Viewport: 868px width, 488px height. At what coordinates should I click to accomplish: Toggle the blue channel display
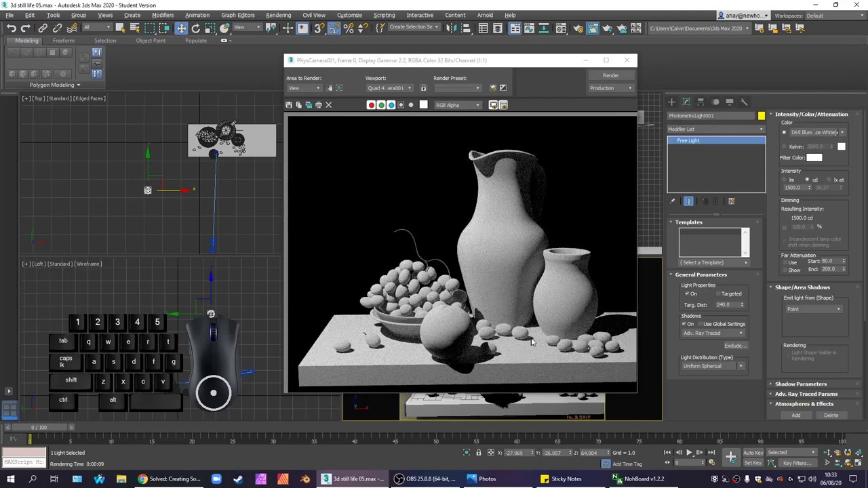coord(391,105)
